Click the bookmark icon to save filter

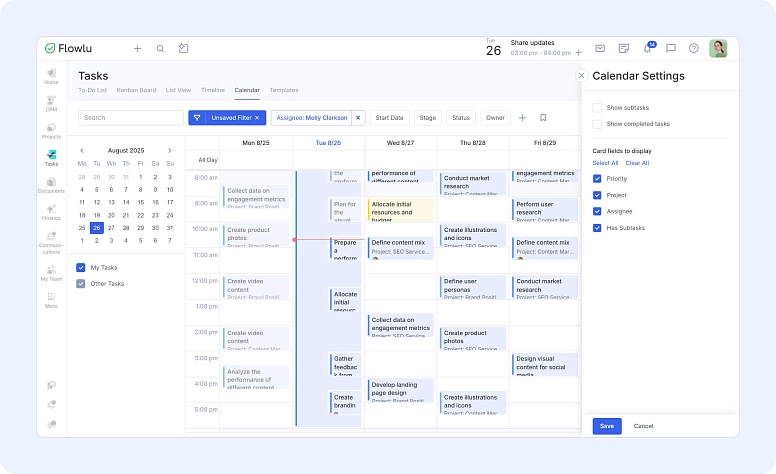[x=543, y=118]
